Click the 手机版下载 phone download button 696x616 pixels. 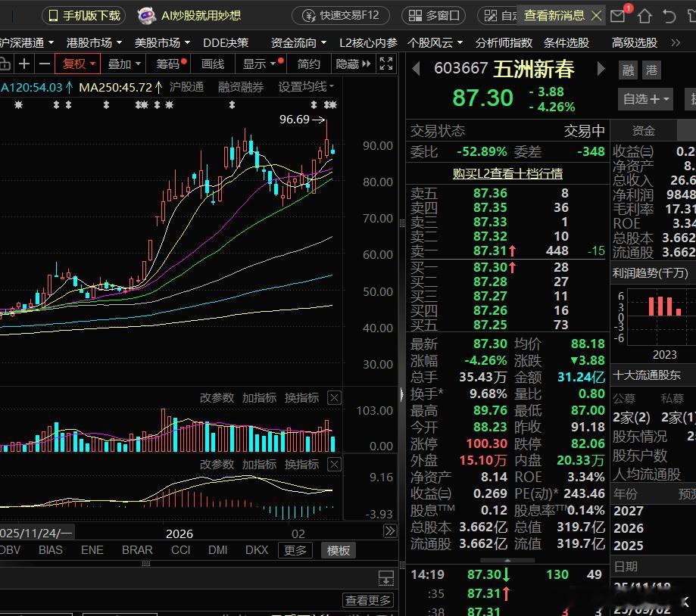(x=84, y=16)
